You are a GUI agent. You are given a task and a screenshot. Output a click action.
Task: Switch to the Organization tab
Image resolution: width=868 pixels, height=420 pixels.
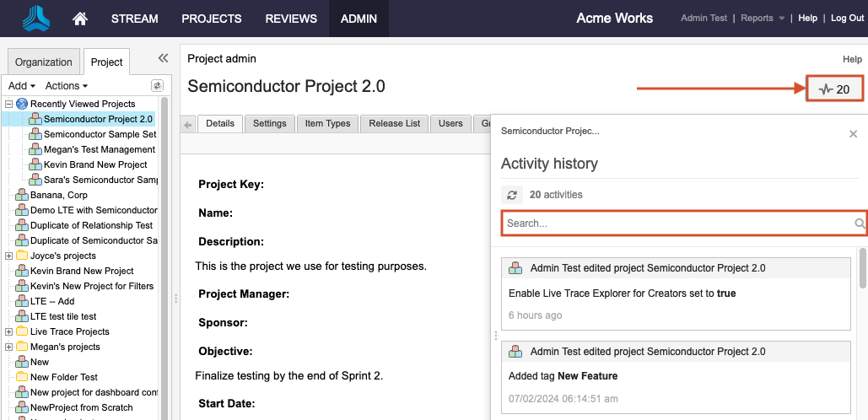point(44,62)
